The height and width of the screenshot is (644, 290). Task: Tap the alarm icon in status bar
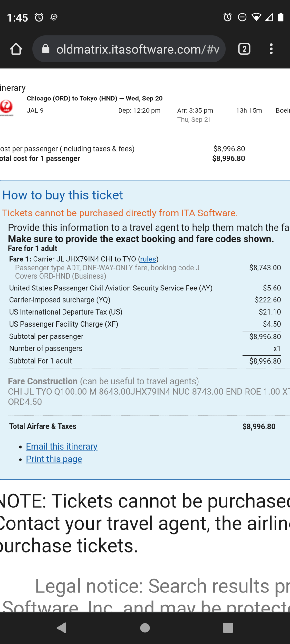(x=39, y=17)
